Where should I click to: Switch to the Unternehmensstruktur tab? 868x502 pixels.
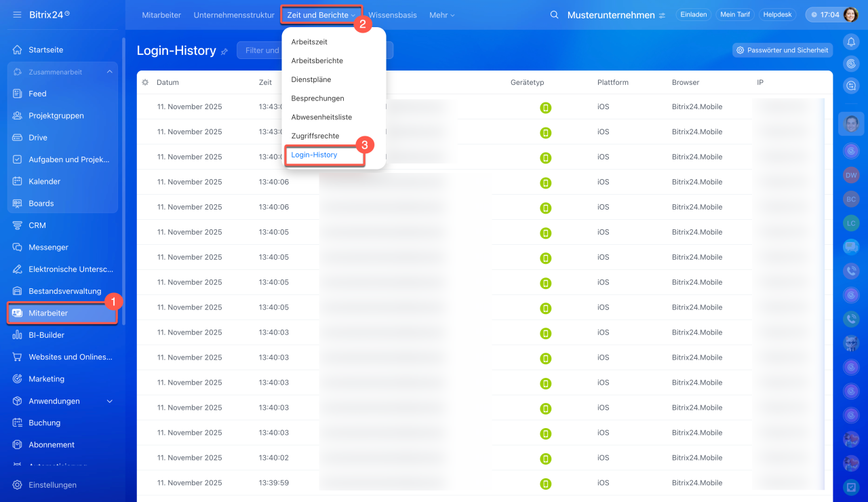234,15
